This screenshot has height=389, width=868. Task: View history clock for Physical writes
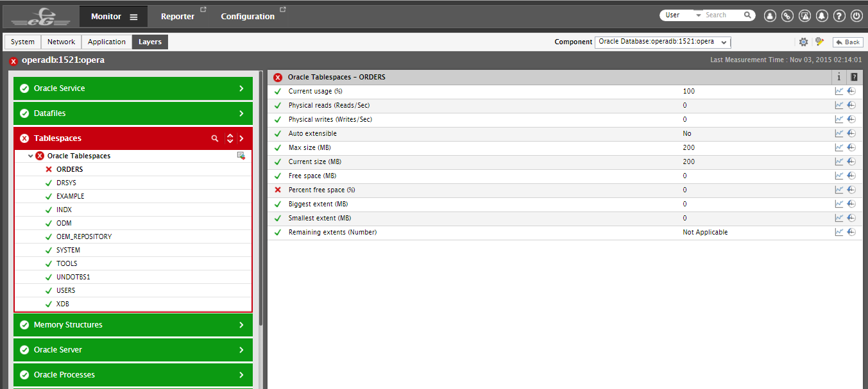click(x=851, y=119)
